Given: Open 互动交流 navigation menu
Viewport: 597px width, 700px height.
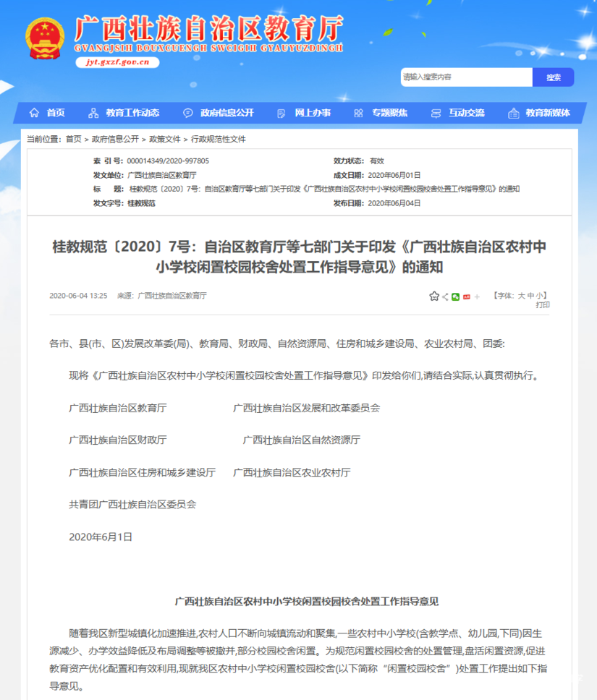Looking at the screenshot, I should point(467,113).
